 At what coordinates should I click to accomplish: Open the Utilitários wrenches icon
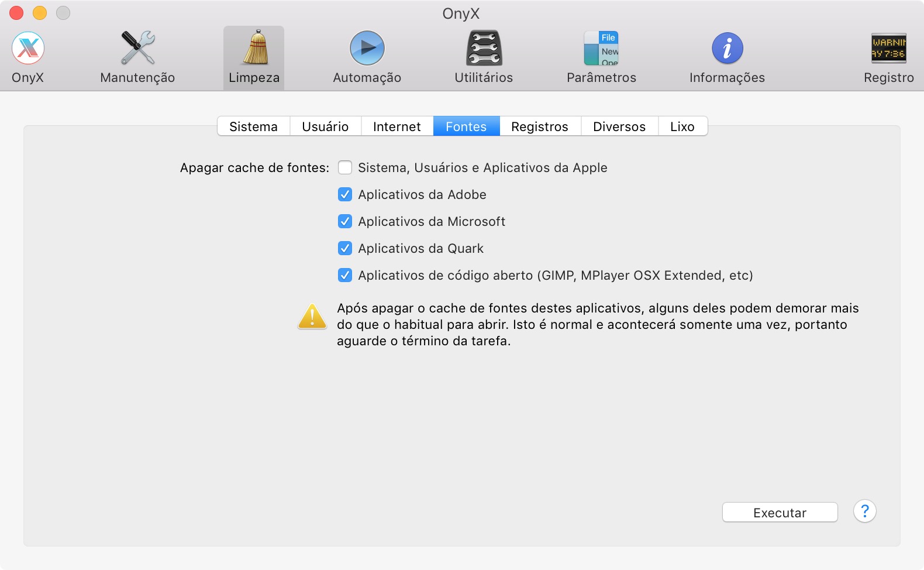pos(484,58)
